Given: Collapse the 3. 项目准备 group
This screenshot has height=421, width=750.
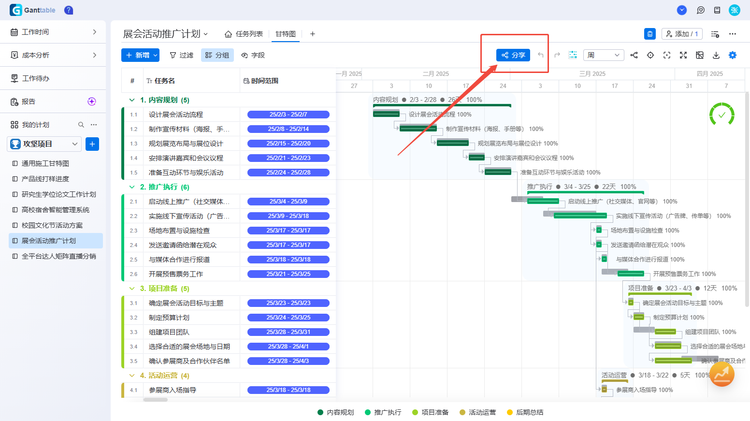Looking at the screenshot, I should pos(132,288).
